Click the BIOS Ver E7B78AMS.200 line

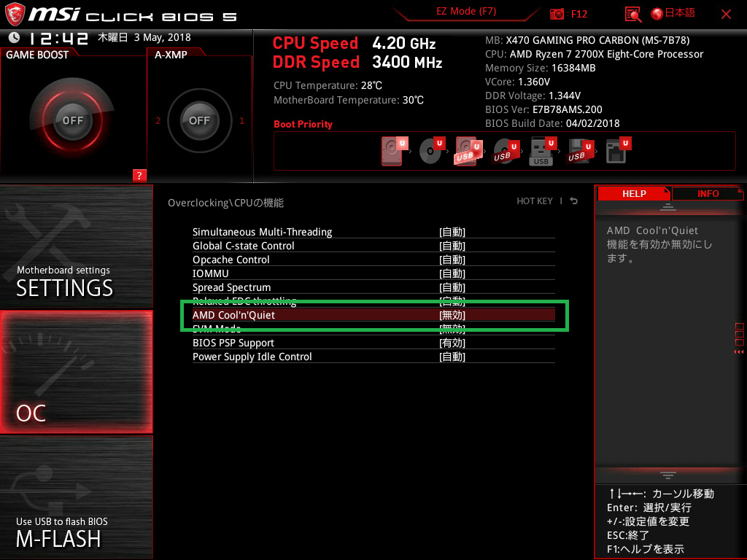coord(543,109)
